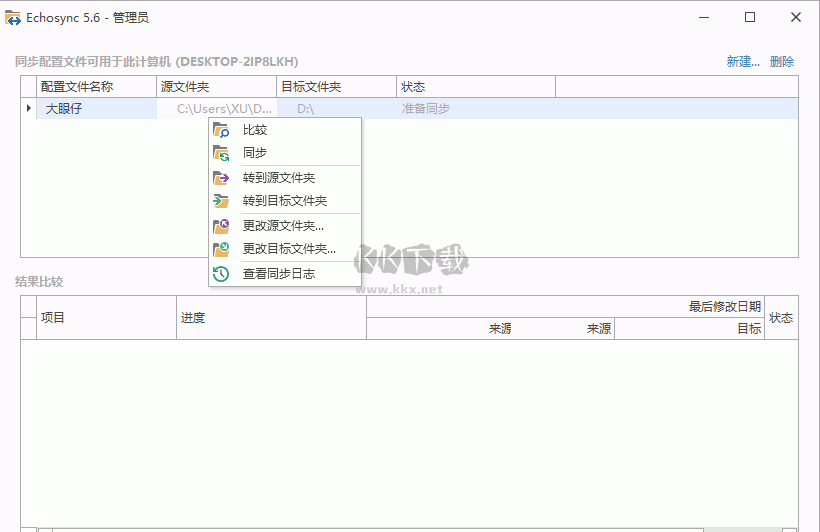820x532 pixels.
Task: Minimize the Echosync window
Action: point(704,17)
